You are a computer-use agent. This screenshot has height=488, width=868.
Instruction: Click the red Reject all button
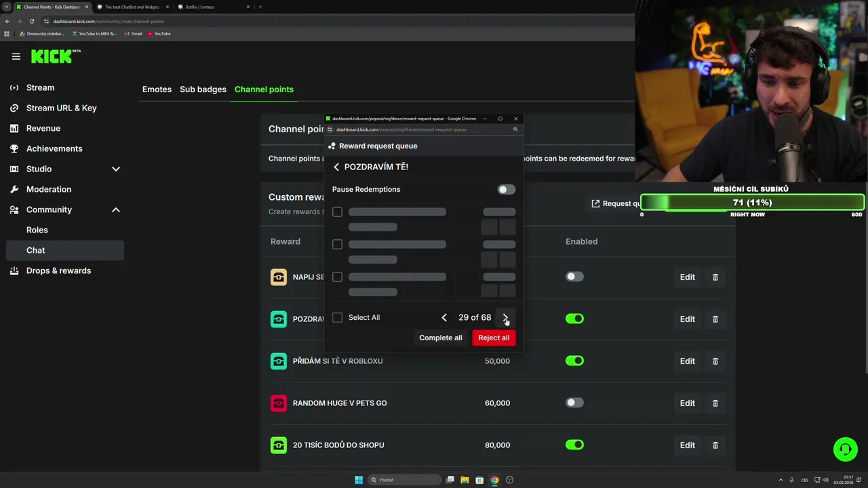tap(494, 338)
